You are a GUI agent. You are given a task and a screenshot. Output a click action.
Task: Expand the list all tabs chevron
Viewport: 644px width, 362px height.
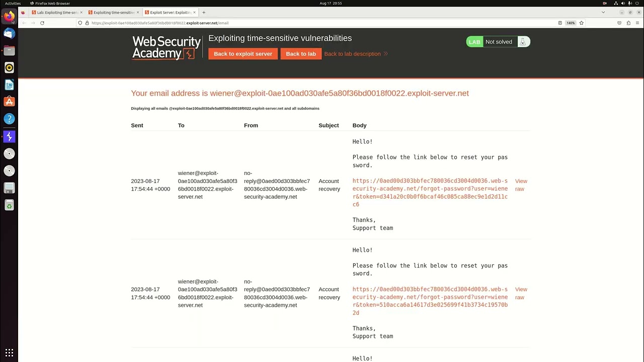pos(603,12)
